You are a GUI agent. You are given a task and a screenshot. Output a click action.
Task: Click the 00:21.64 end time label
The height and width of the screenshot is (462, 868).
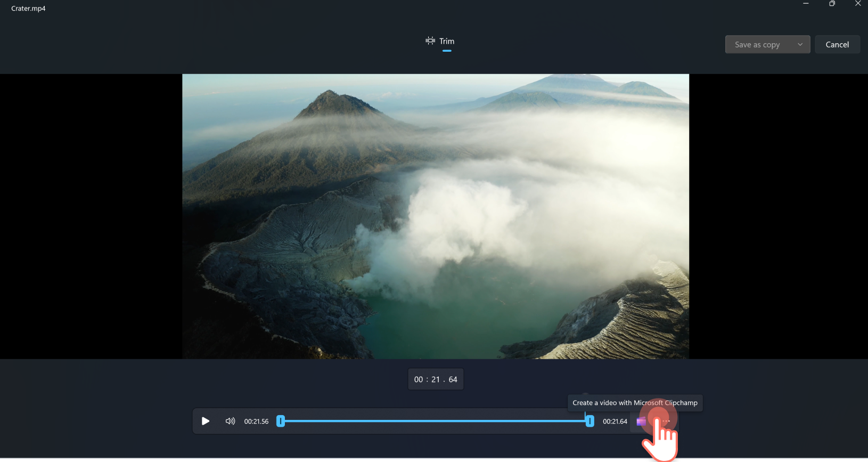tap(615, 422)
